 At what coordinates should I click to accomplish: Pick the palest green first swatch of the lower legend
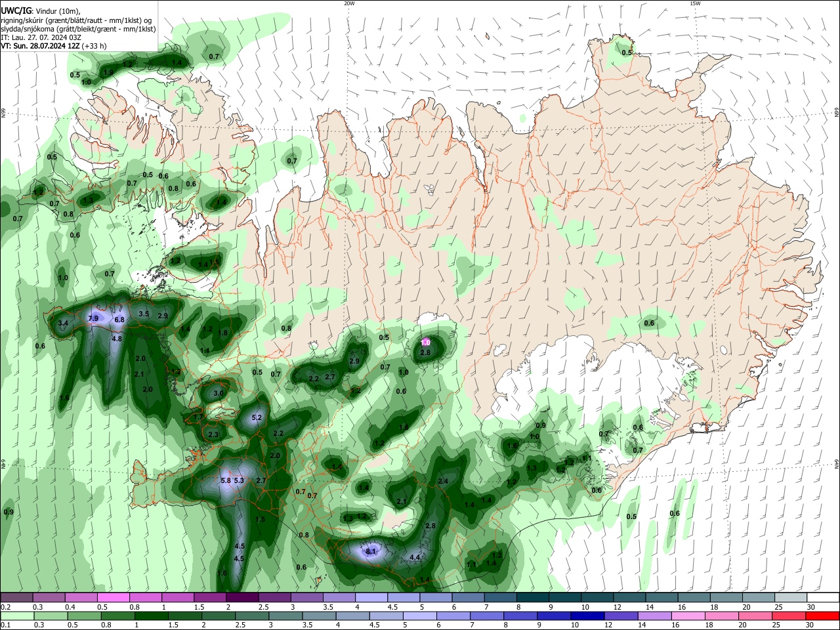pyautogui.click(x=17, y=616)
